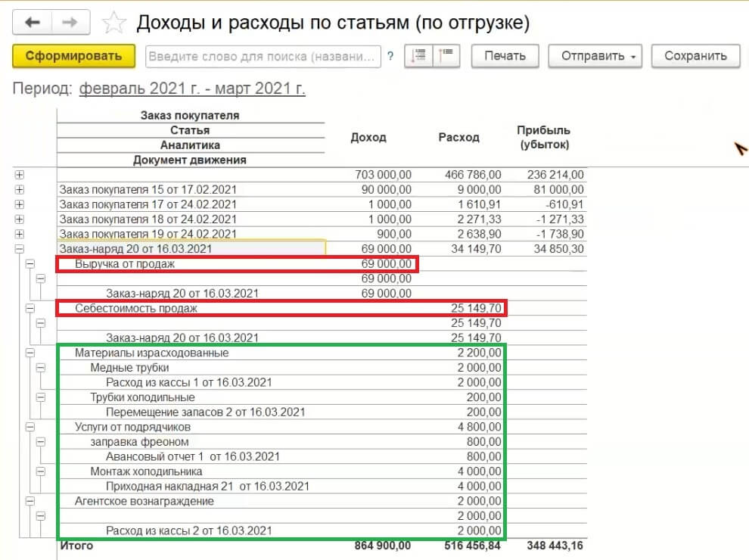Open Авансовый отчет 1 от 16.03.2021

[x=192, y=456]
